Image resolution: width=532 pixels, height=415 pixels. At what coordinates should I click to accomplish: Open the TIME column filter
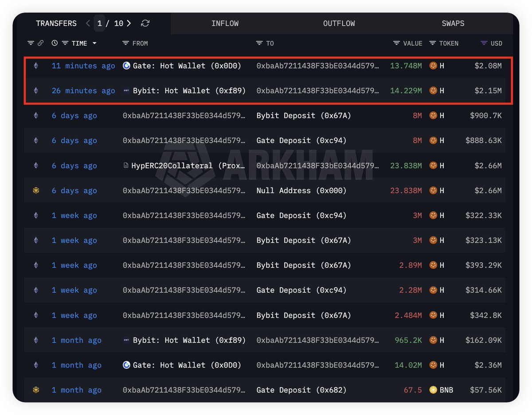pos(65,43)
